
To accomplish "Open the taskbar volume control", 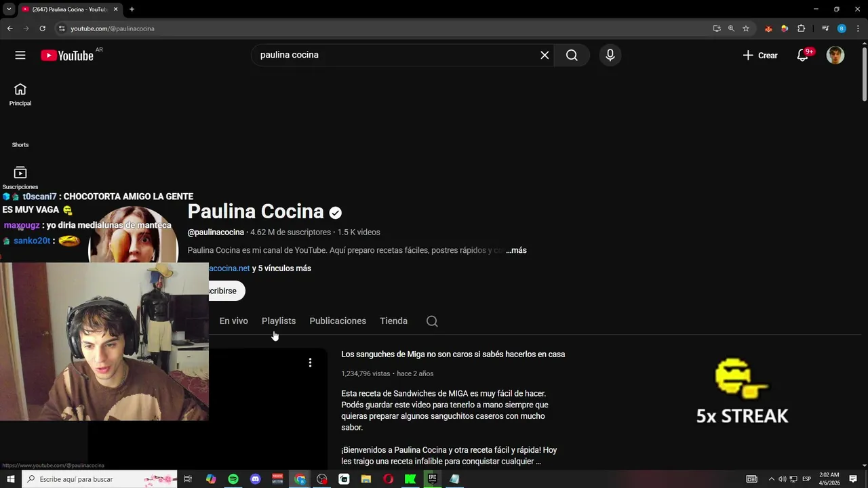I will pyautogui.click(x=783, y=479).
